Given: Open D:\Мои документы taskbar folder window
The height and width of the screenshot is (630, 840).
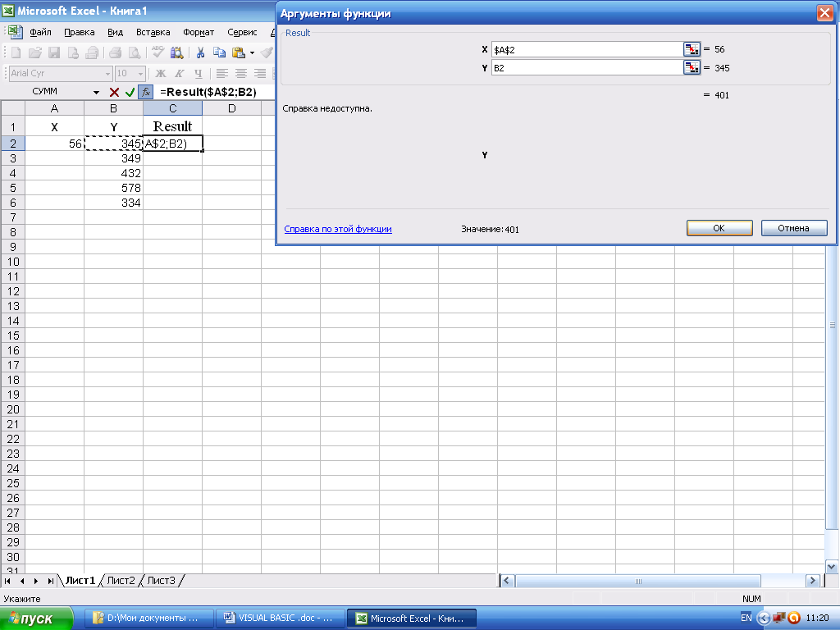Looking at the screenshot, I should [x=149, y=619].
